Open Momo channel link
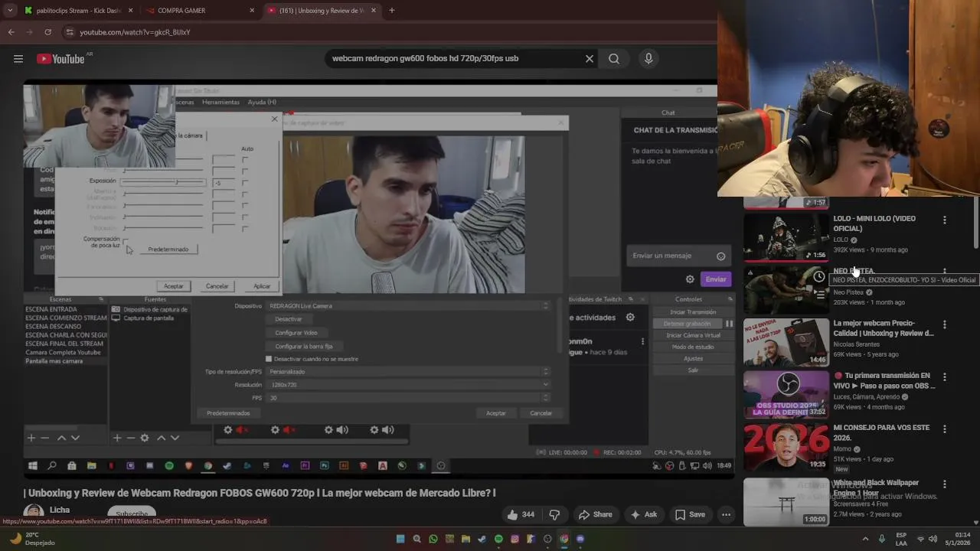The width and height of the screenshot is (980, 551). click(842, 449)
